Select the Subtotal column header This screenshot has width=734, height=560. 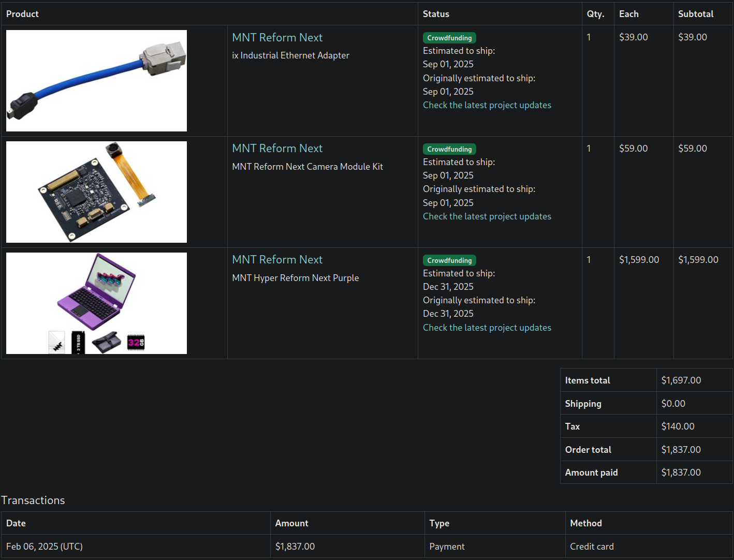[x=696, y=14]
